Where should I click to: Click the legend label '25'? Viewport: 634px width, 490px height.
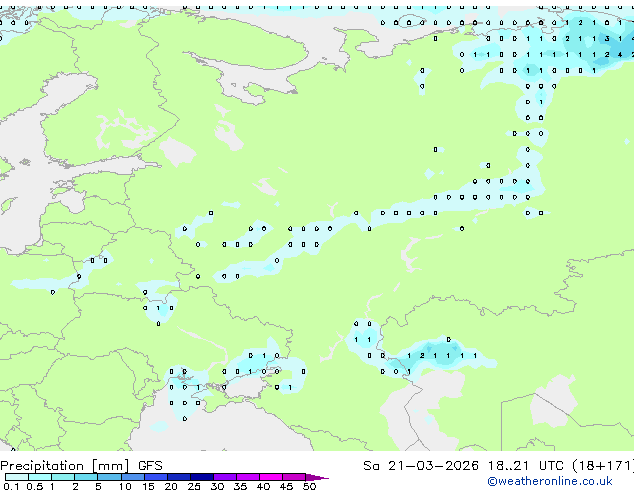pyautogui.click(x=194, y=486)
